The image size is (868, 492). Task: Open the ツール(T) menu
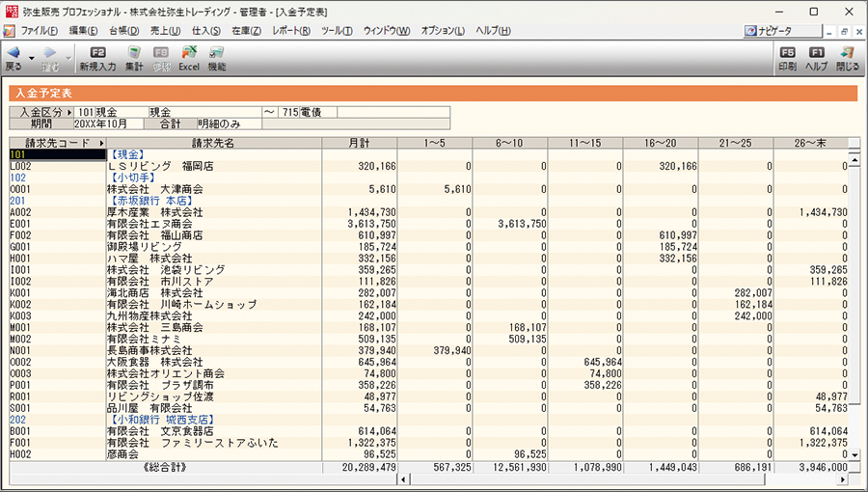337,31
